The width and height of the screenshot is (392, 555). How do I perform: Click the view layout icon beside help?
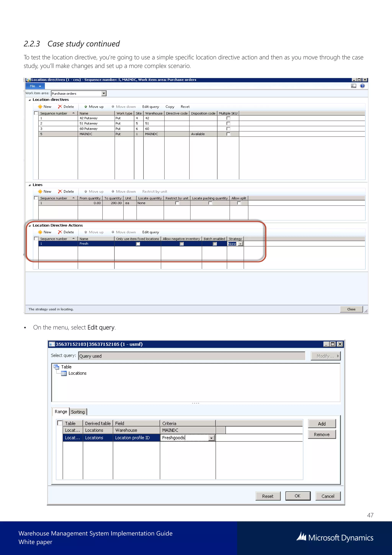coord(353,86)
